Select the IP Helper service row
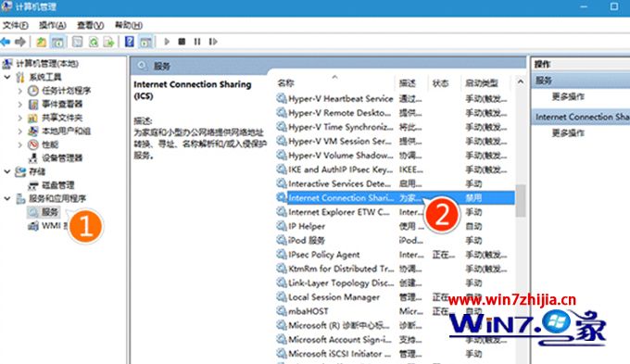This screenshot has height=364, width=630. (395, 226)
